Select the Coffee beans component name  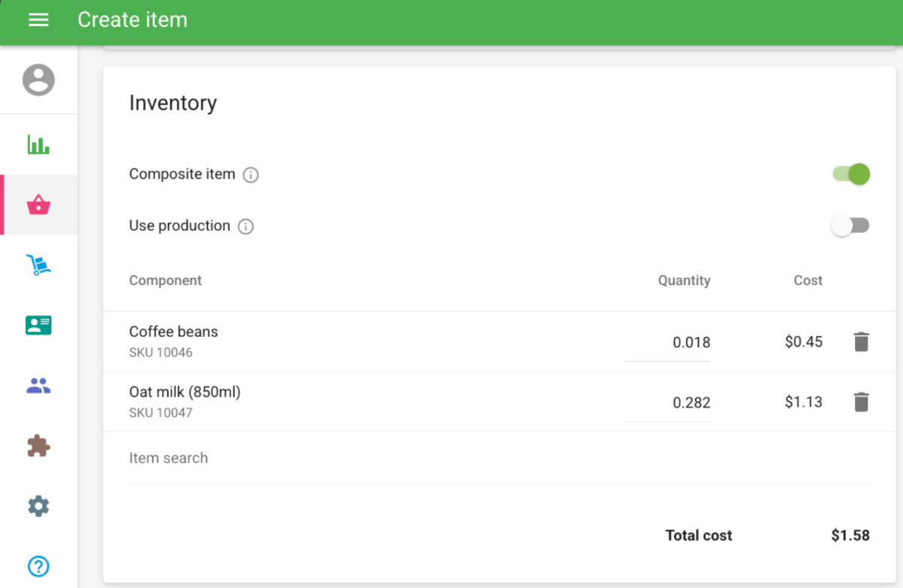tap(174, 332)
